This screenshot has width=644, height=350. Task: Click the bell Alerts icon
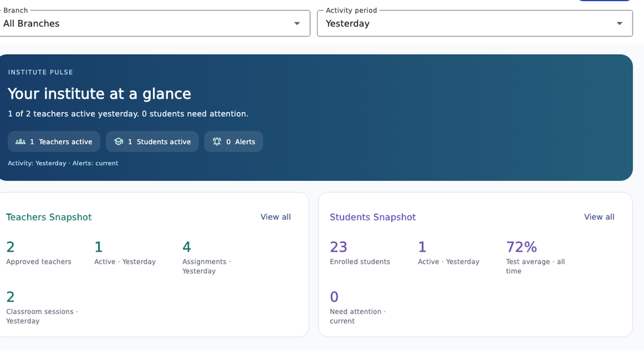(217, 142)
